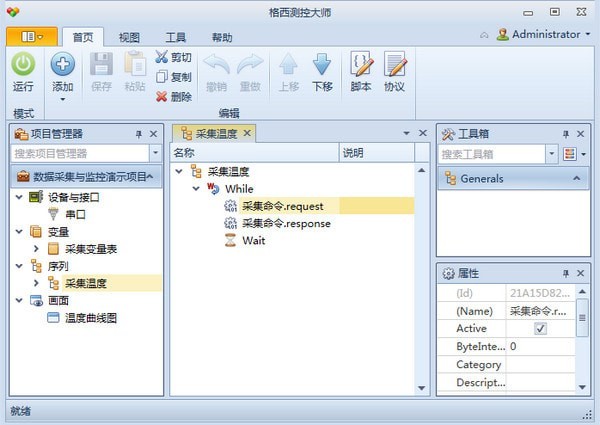Image resolution: width=600 pixels, height=425 pixels.
Task: Open the 脚本 script editor icon
Action: point(361,64)
